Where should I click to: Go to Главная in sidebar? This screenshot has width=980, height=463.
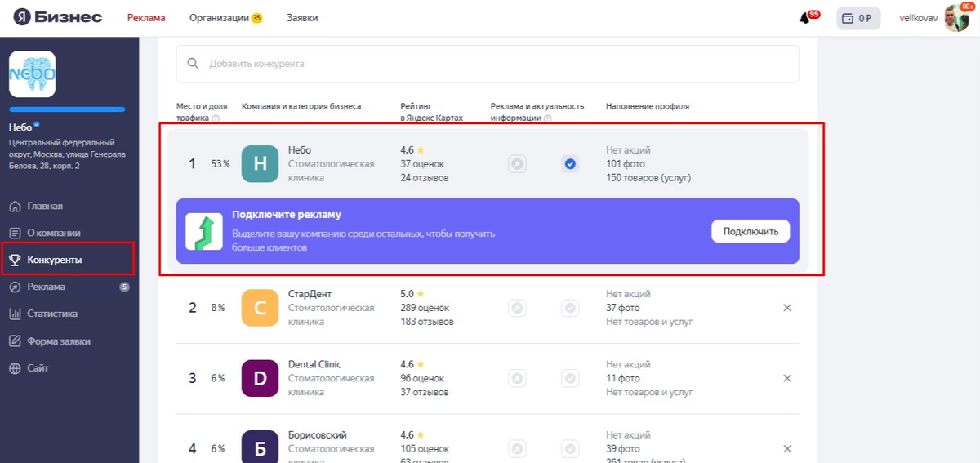pos(45,206)
